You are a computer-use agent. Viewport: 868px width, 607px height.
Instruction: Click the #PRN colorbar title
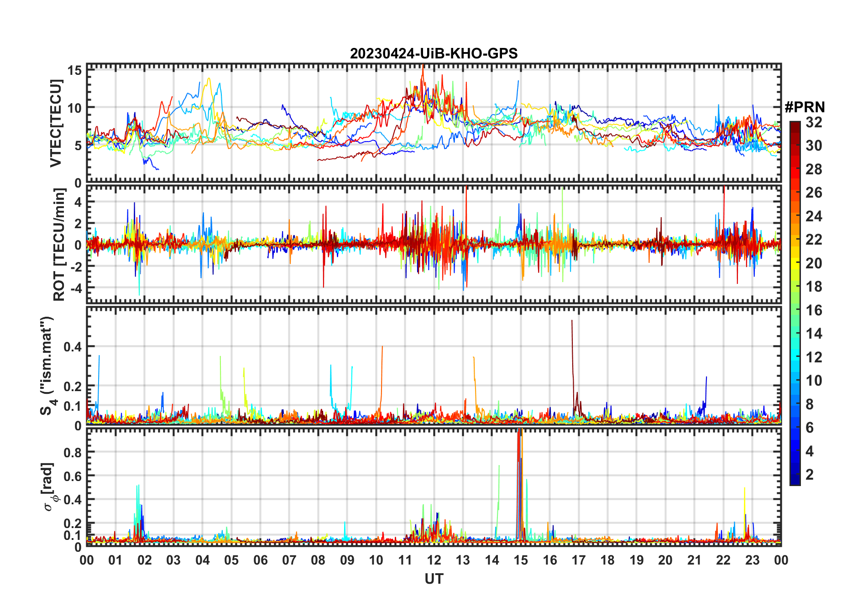[x=805, y=107]
